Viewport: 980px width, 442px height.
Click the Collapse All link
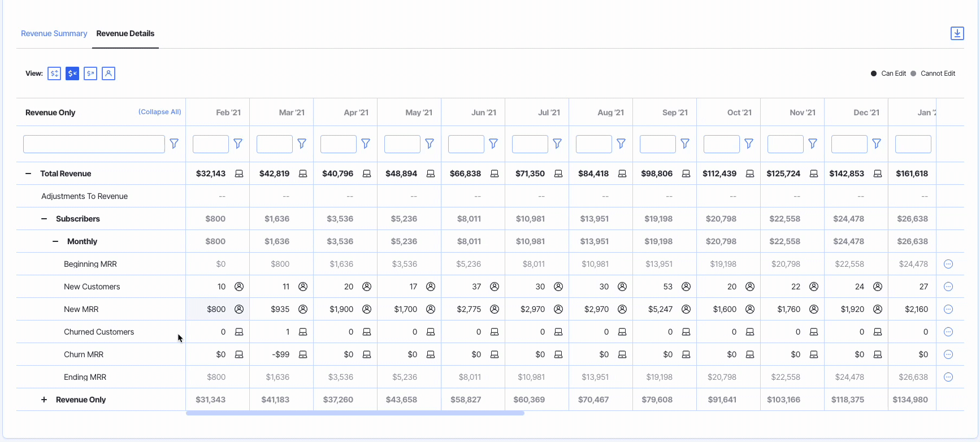tap(159, 112)
